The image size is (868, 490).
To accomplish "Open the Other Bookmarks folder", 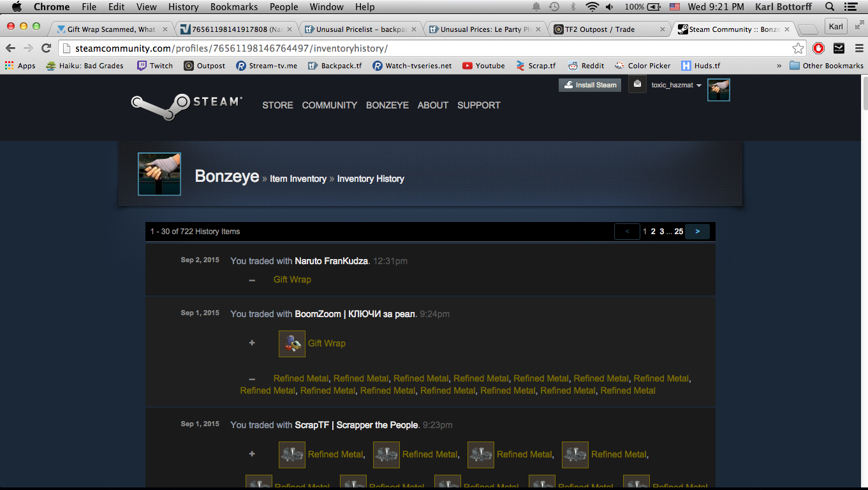I will click(x=826, y=66).
